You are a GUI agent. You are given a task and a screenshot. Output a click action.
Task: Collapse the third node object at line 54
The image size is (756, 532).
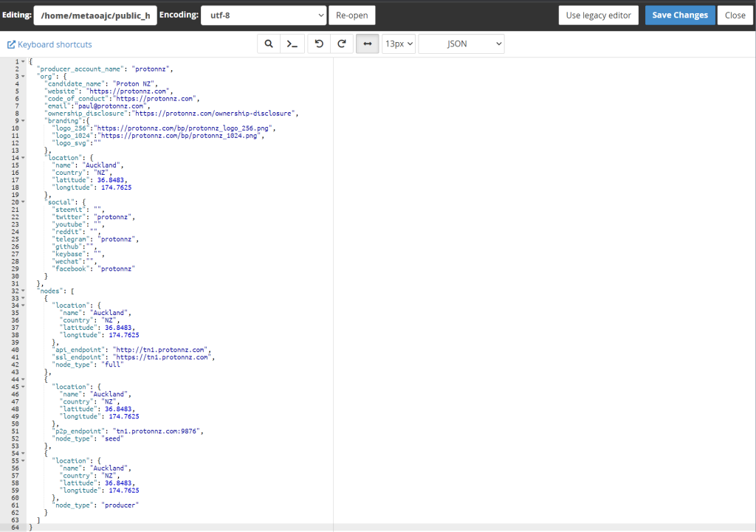[23, 454]
